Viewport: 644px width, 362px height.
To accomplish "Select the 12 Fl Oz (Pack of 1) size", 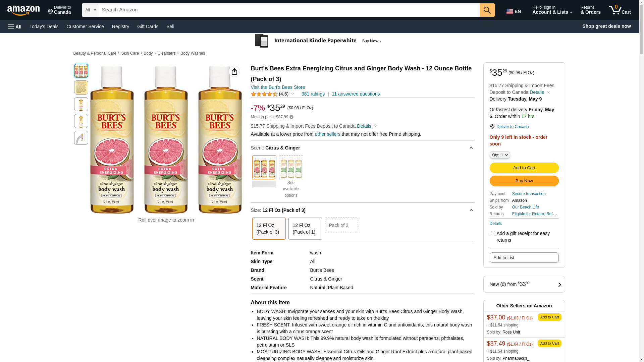I will [x=305, y=229].
